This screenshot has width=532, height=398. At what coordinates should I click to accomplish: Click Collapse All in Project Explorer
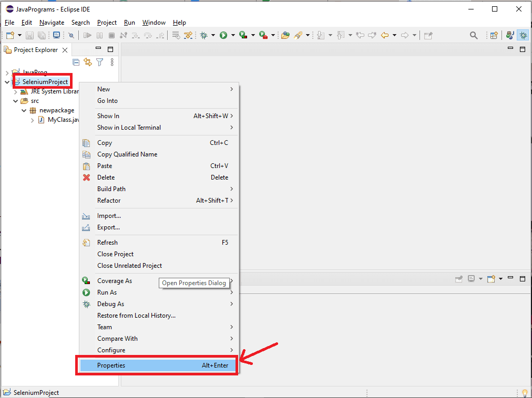[76, 62]
